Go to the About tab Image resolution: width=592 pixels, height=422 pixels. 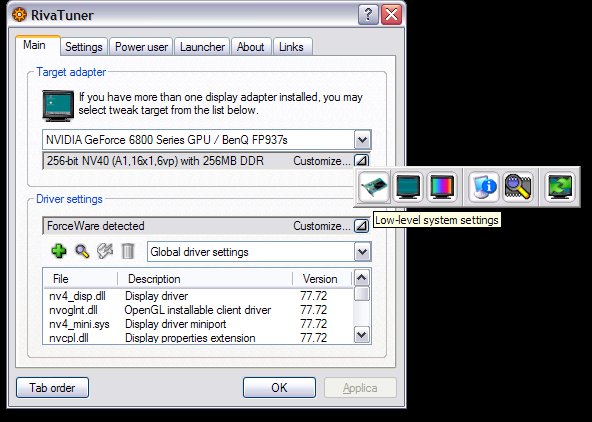pyautogui.click(x=251, y=47)
